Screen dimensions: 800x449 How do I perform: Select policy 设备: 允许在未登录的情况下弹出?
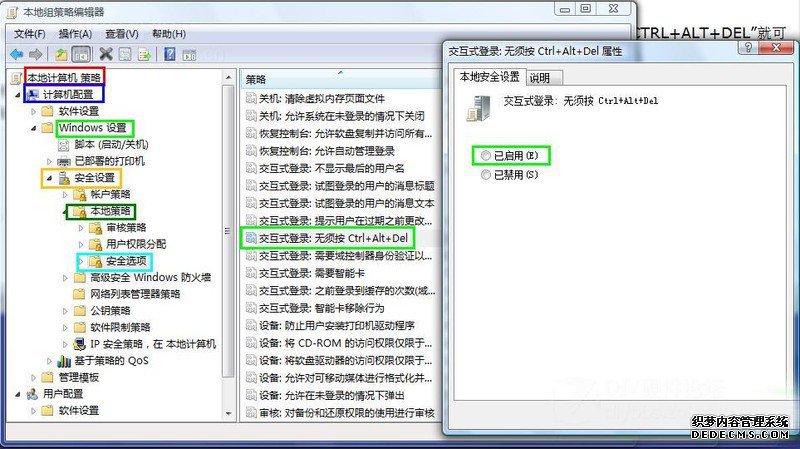[x=332, y=395]
